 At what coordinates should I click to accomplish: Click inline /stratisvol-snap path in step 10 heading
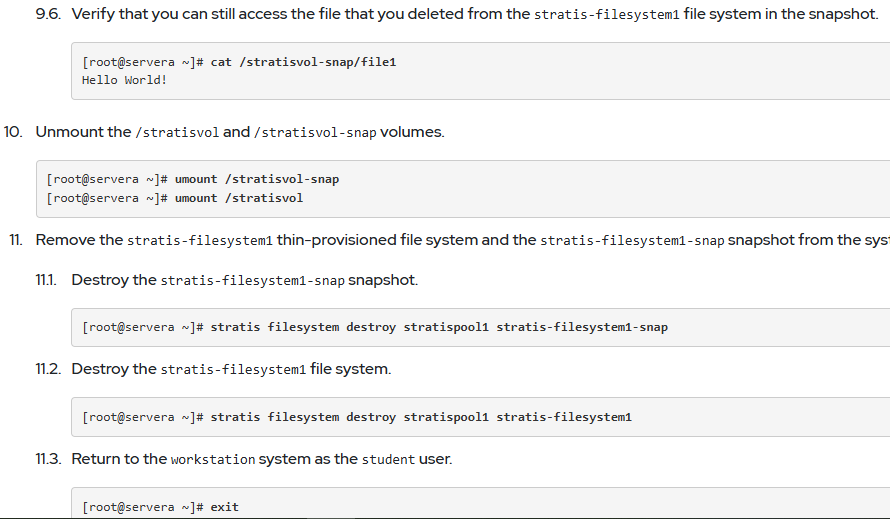point(315,133)
